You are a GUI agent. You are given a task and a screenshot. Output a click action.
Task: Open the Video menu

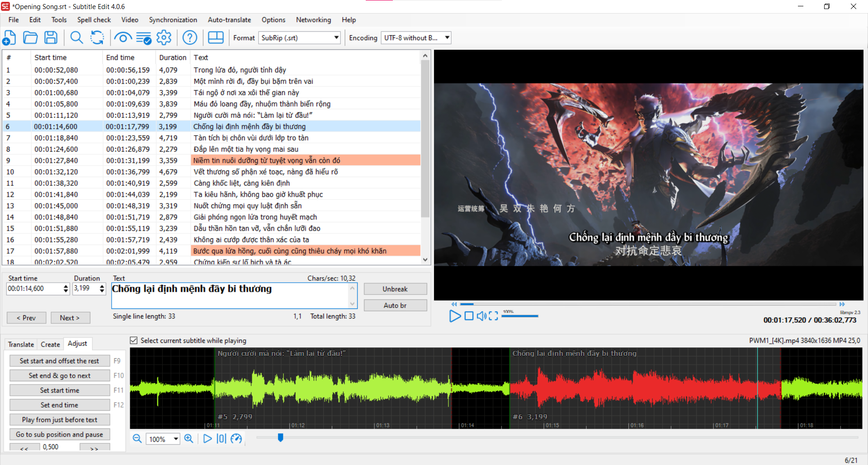click(130, 20)
